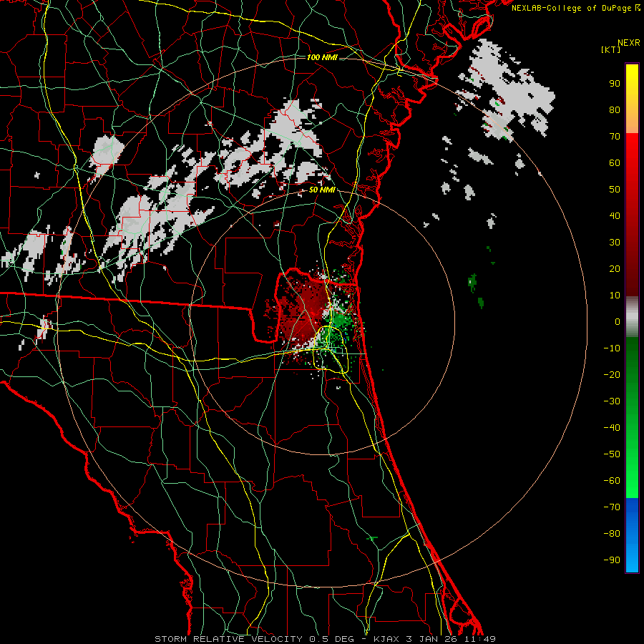Click the 0 knot scale label
644x644 pixels.
[618, 321]
